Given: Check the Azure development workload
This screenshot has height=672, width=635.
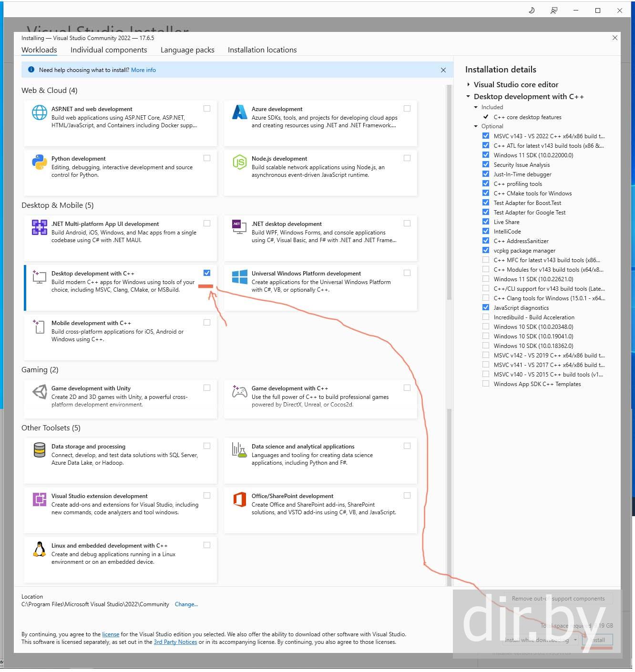Looking at the screenshot, I should pos(407,109).
